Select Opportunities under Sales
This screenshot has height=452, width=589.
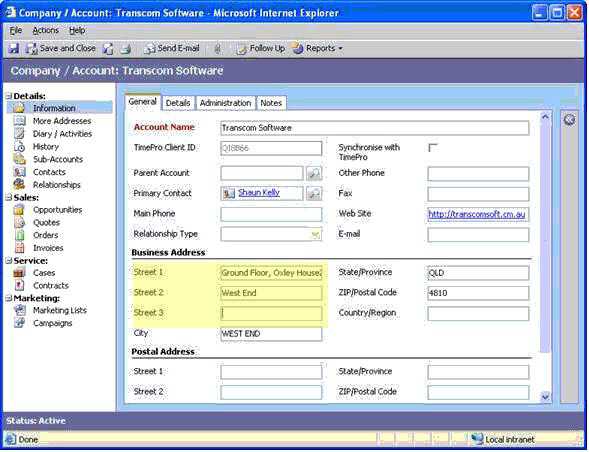(x=57, y=210)
